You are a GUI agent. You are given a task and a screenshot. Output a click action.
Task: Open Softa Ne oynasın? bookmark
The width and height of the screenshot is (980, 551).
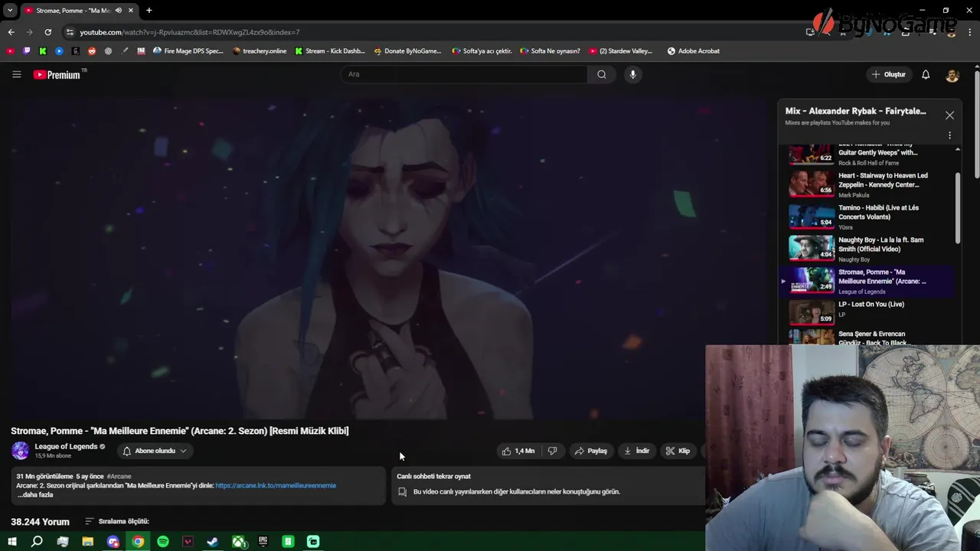coord(550,51)
